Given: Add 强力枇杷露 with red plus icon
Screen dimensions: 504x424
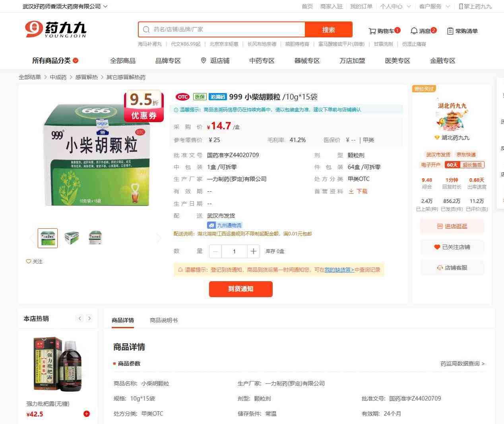Looking at the screenshot, I should tap(87, 414).
